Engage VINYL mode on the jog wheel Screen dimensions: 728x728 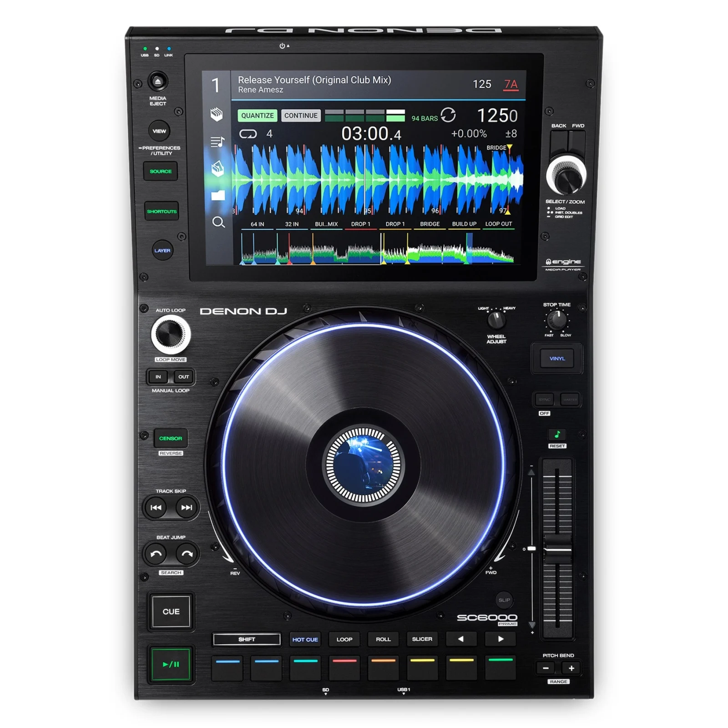557,358
